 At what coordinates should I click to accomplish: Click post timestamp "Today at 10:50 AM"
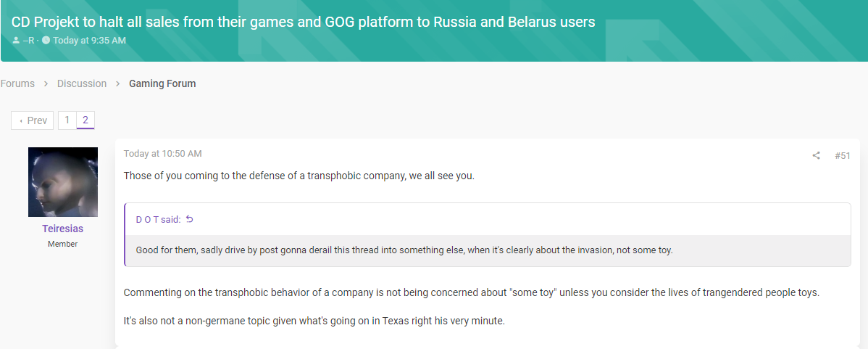(162, 153)
